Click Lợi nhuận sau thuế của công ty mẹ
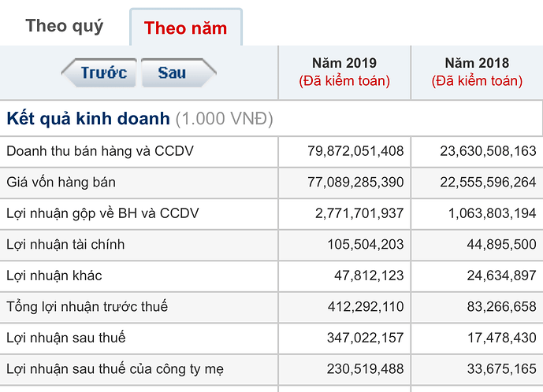The image size is (543, 392). point(113,369)
